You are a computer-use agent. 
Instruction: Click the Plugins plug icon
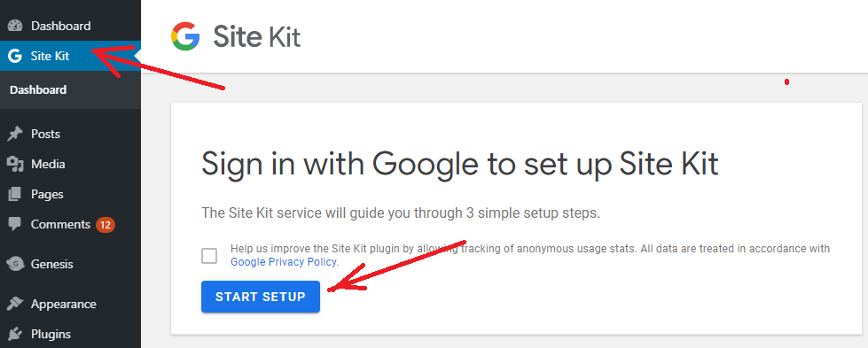[x=15, y=334]
